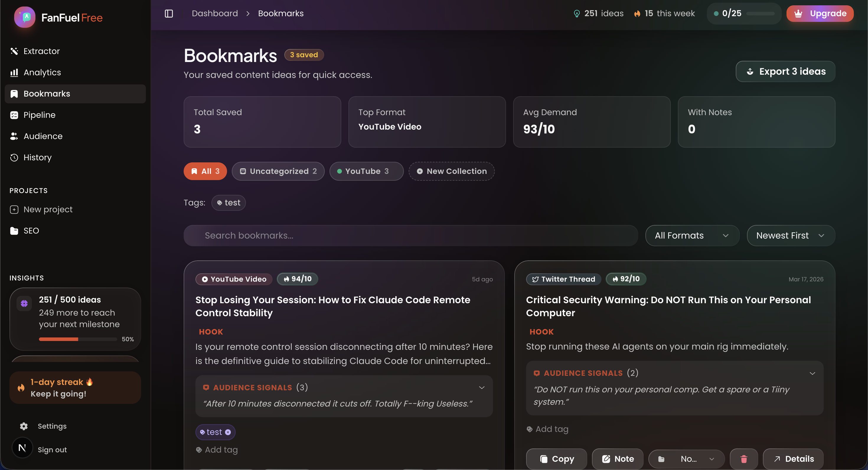Screen dimensions: 868x470
Task: Open the Pipeline page
Action: point(40,115)
